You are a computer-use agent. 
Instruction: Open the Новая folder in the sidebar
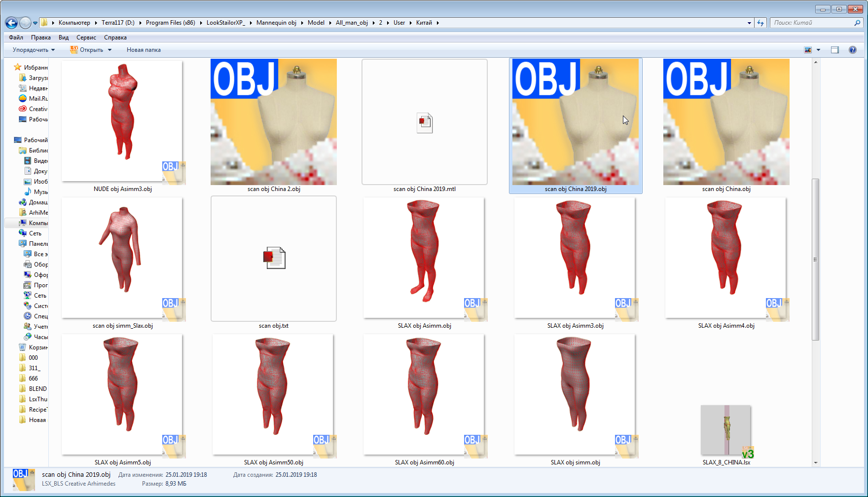(34, 420)
